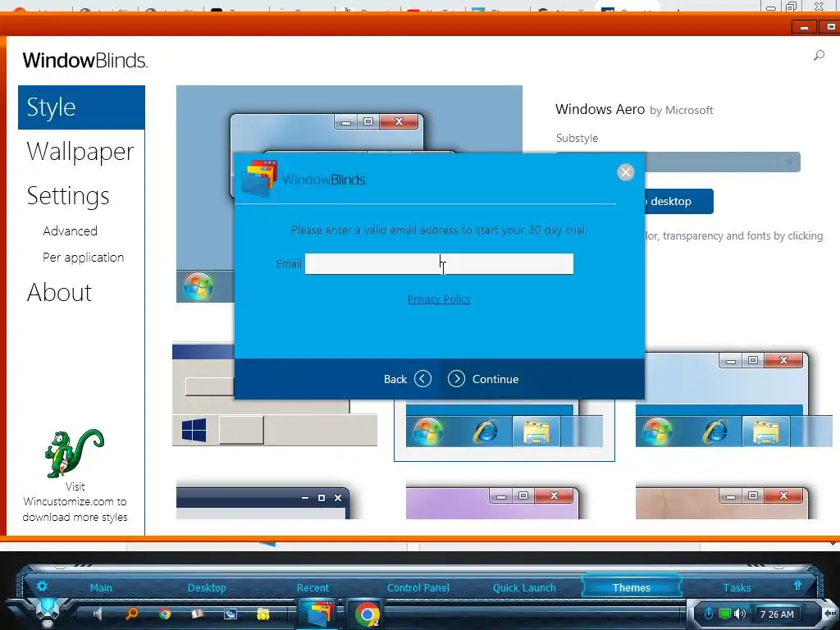Open Advanced settings

click(71, 231)
